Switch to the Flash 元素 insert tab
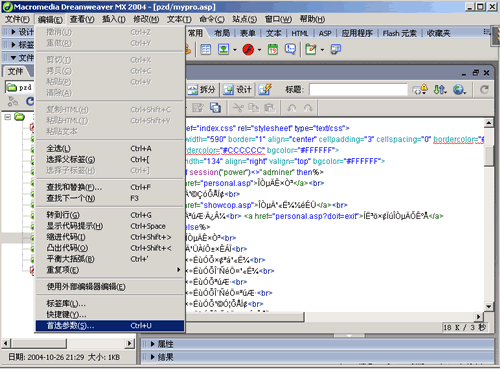This screenshot has width=500, height=369. [x=399, y=33]
